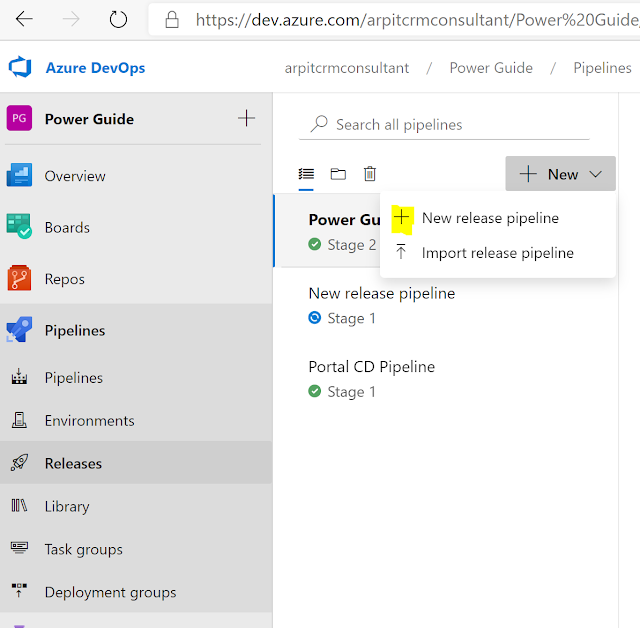Click the plus icon beside Power Guide
Image resolution: width=640 pixels, height=628 pixels.
tap(247, 118)
